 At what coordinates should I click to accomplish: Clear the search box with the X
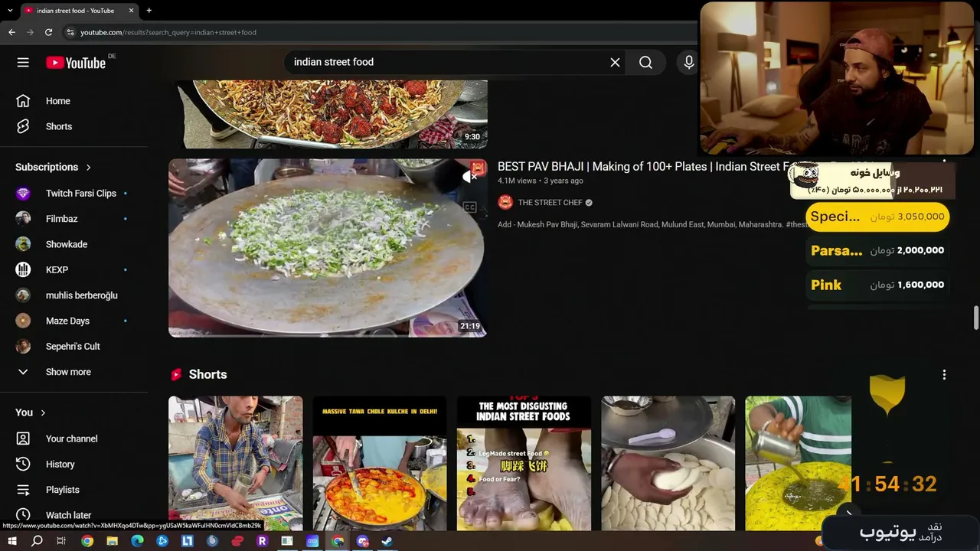(615, 63)
